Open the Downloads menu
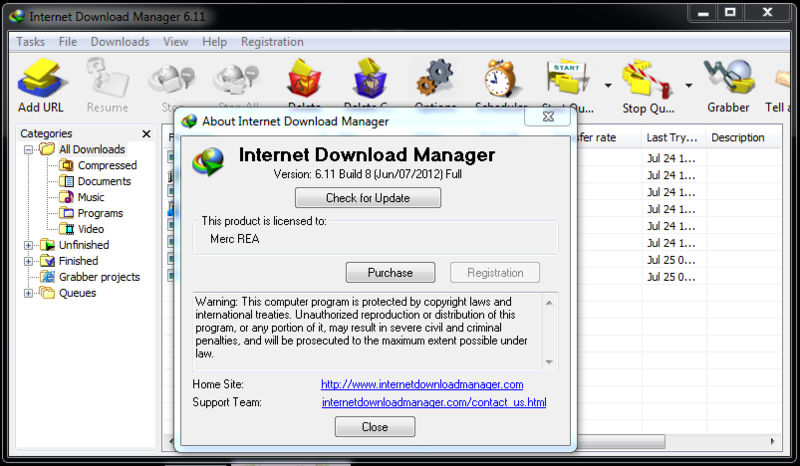 (x=120, y=42)
